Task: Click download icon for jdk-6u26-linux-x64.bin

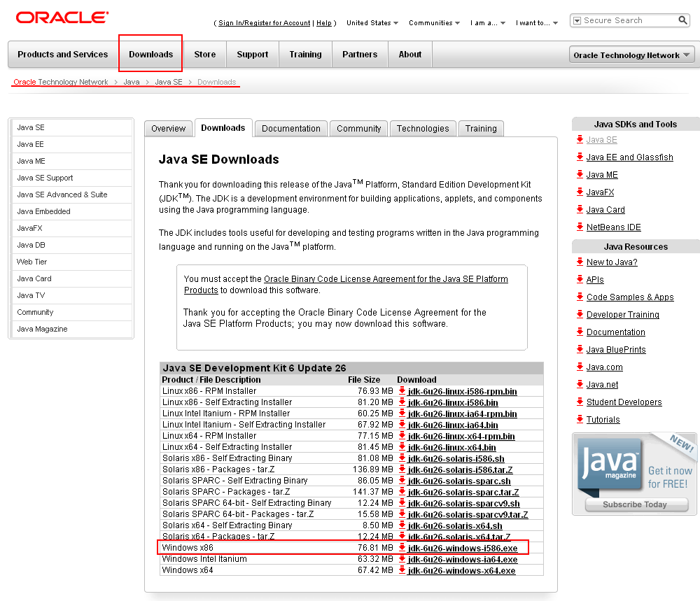Action: 402,446
